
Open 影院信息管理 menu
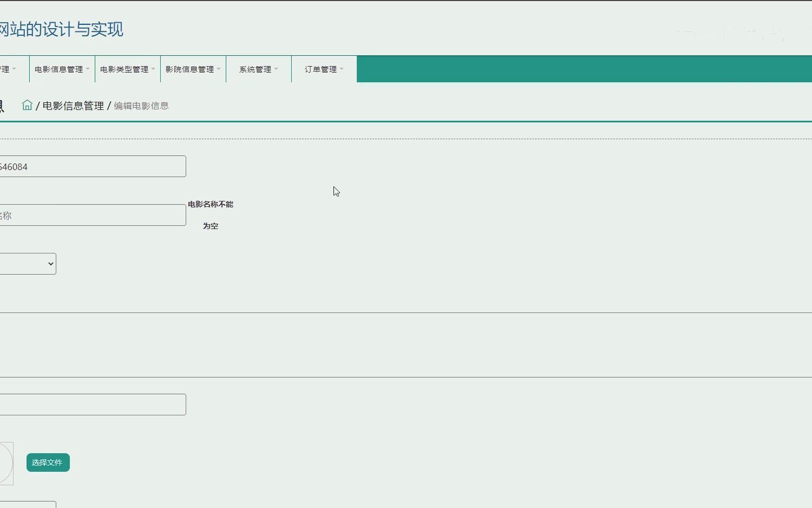193,69
